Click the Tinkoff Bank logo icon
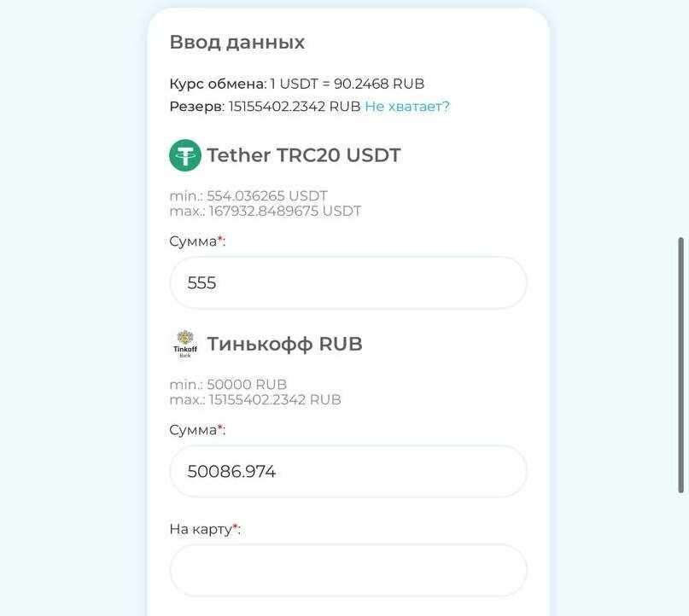 pyautogui.click(x=185, y=344)
